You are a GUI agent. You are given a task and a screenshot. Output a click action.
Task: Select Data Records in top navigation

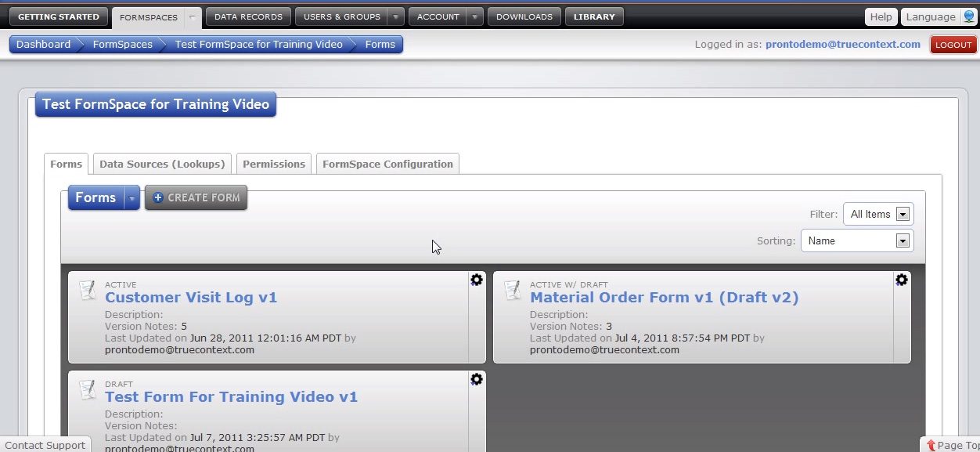248,16
